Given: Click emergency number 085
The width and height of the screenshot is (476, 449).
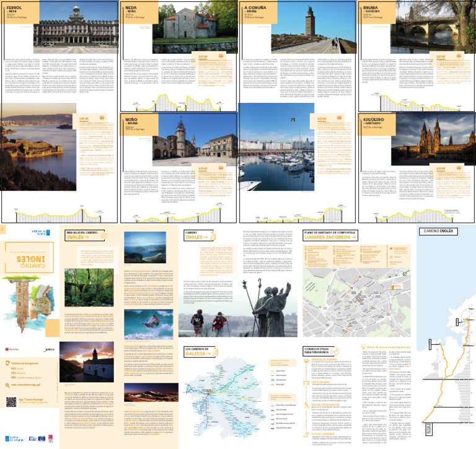Looking at the screenshot, I should pos(14,377).
